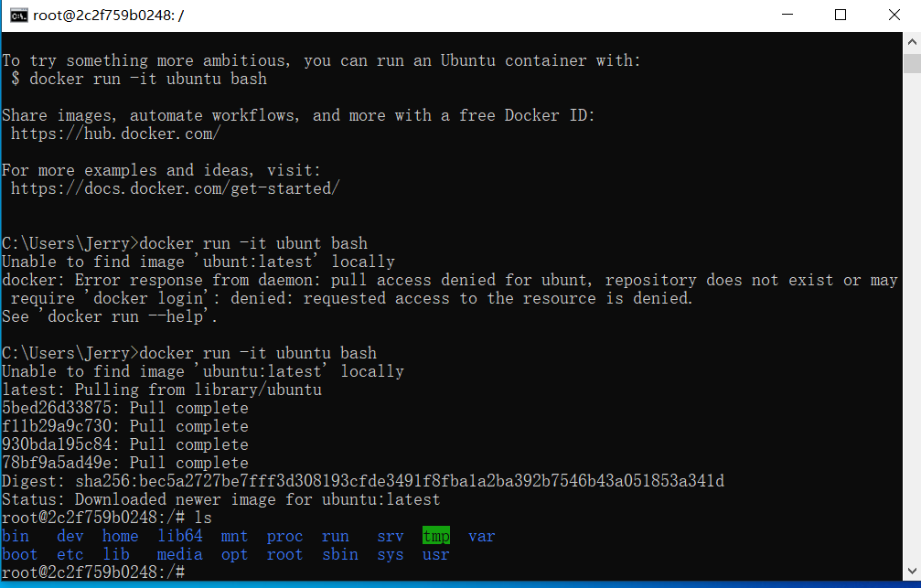Image resolution: width=921 pixels, height=588 pixels.
Task: Click the 'etc' directory name
Action: [70, 554]
